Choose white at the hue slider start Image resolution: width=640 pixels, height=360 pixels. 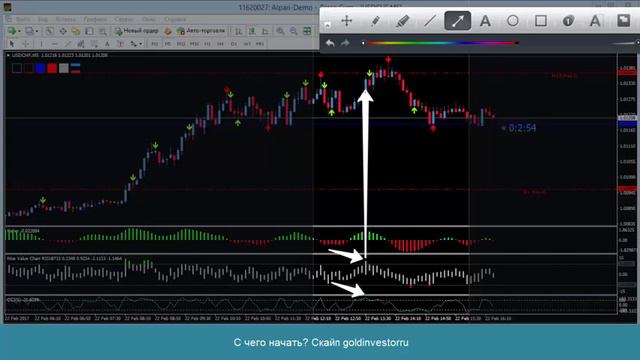click(x=363, y=43)
